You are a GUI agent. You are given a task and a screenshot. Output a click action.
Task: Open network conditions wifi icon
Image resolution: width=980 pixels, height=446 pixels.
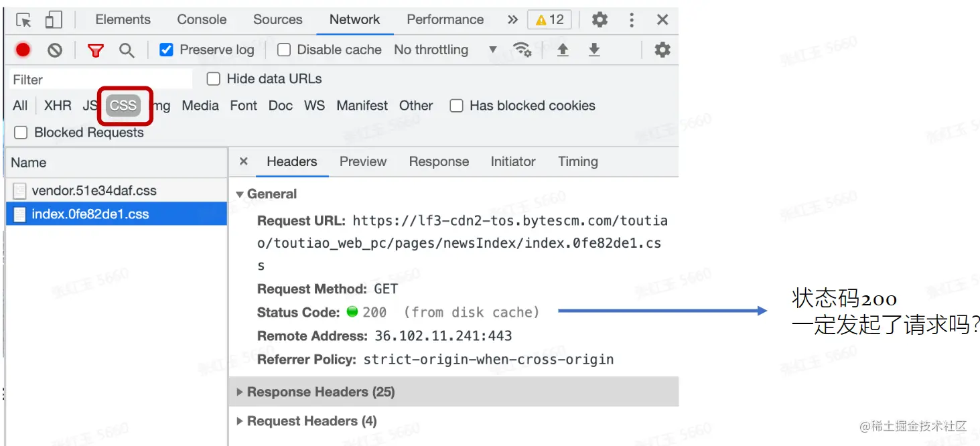click(522, 50)
